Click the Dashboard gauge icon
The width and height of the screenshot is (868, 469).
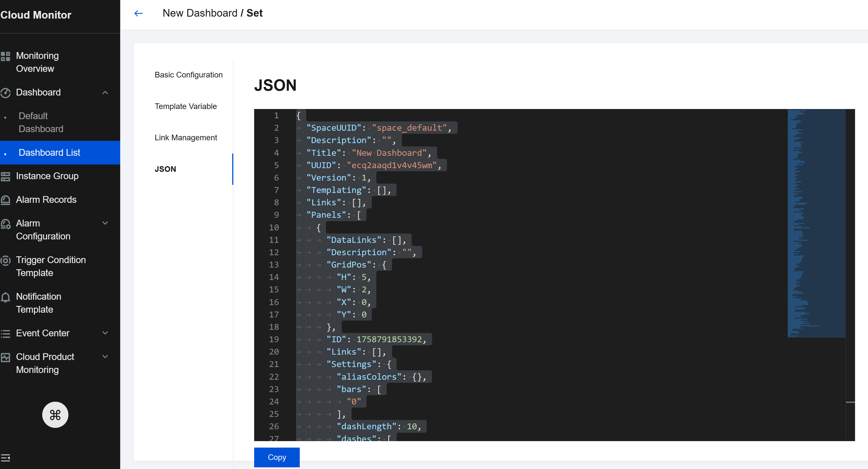pos(5,93)
